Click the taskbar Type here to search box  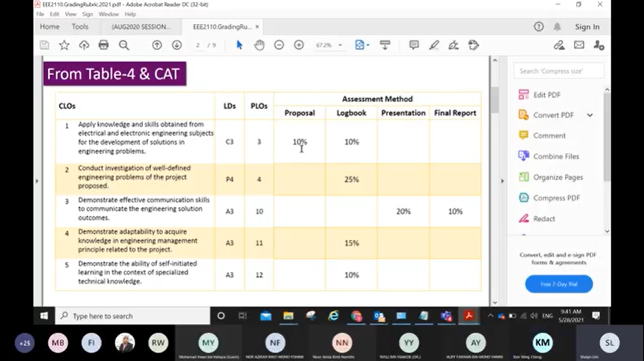coord(133,316)
